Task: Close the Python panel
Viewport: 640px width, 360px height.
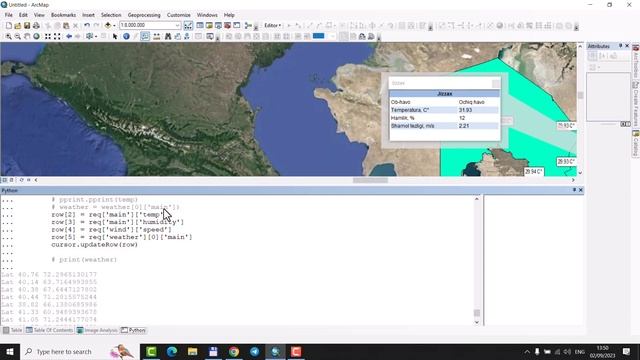Action: pyautogui.click(x=580, y=190)
